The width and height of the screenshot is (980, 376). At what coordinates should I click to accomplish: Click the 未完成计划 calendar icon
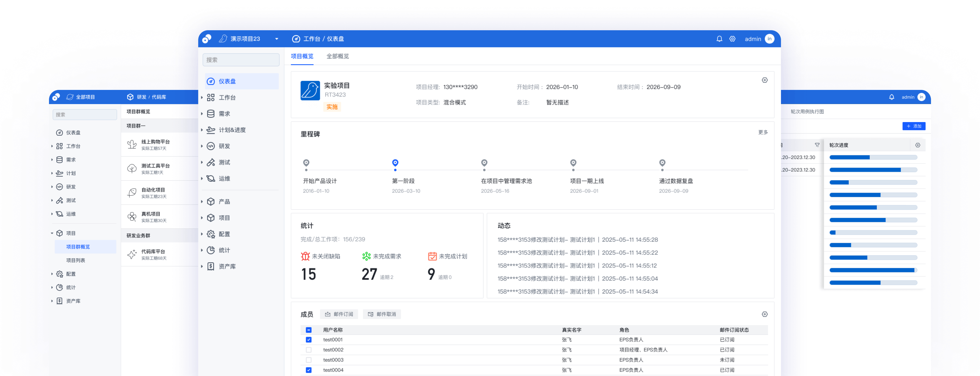[x=432, y=256]
